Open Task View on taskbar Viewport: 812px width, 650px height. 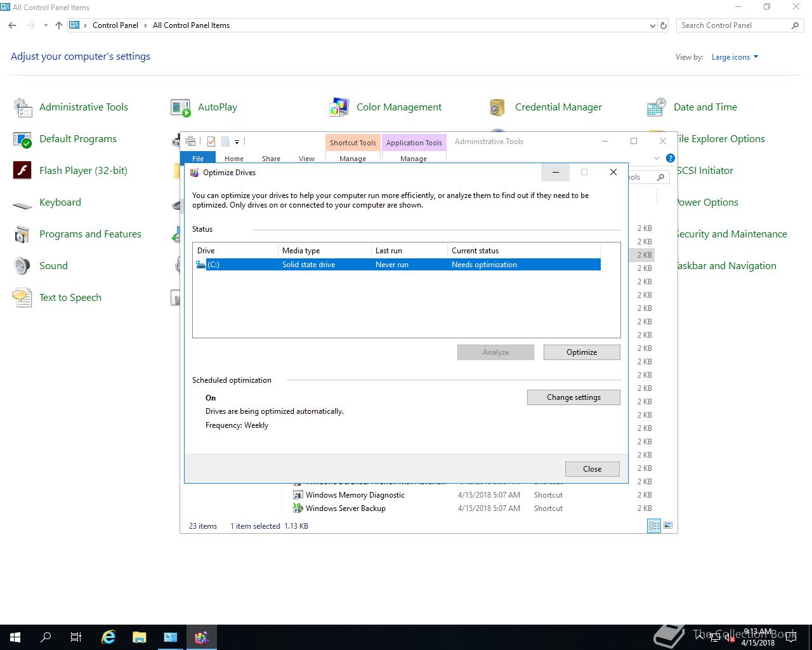[76, 637]
